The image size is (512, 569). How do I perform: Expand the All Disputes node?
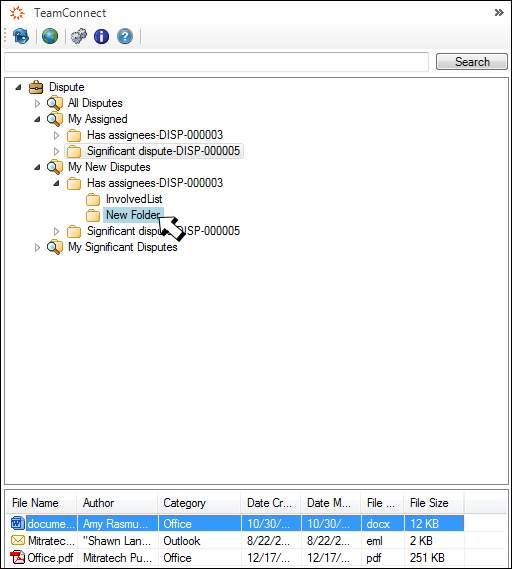(x=37, y=103)
